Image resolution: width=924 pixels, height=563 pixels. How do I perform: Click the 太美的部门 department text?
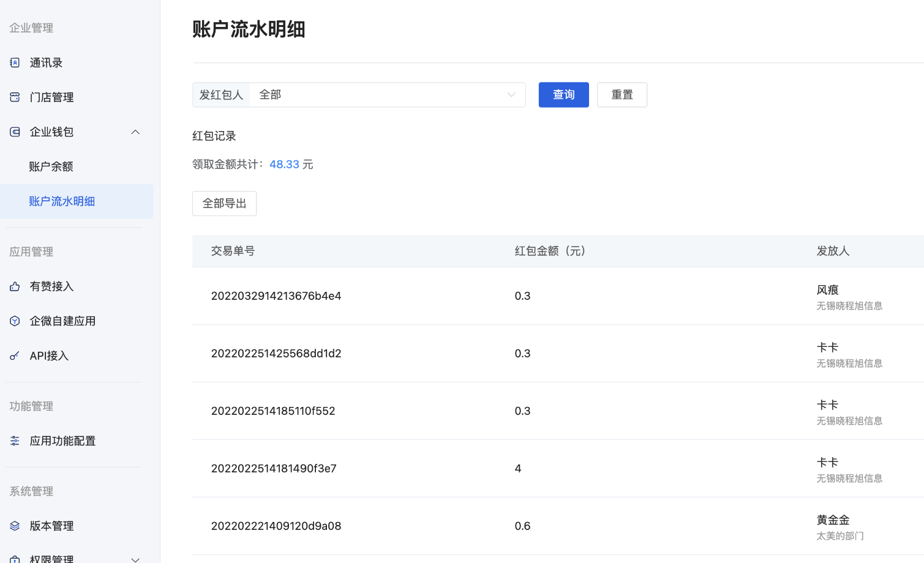pos(840,536)
